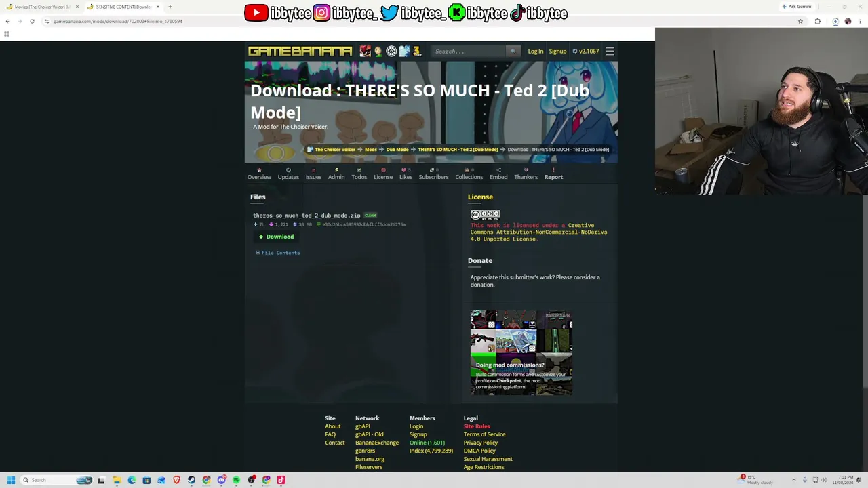Open the round white wheel game icon
The image size is (868, 488).
[391, 51]
